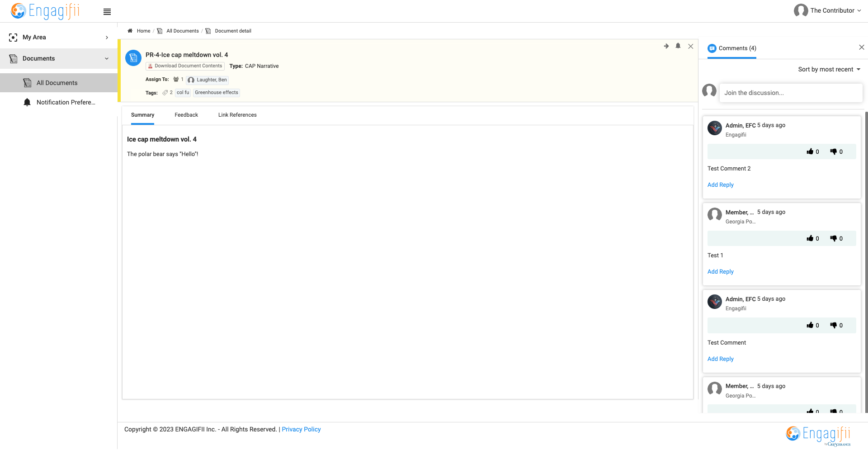Add Reply to Test 1 comment
This screenshot has height=450, width=868.
pos(721,271)
